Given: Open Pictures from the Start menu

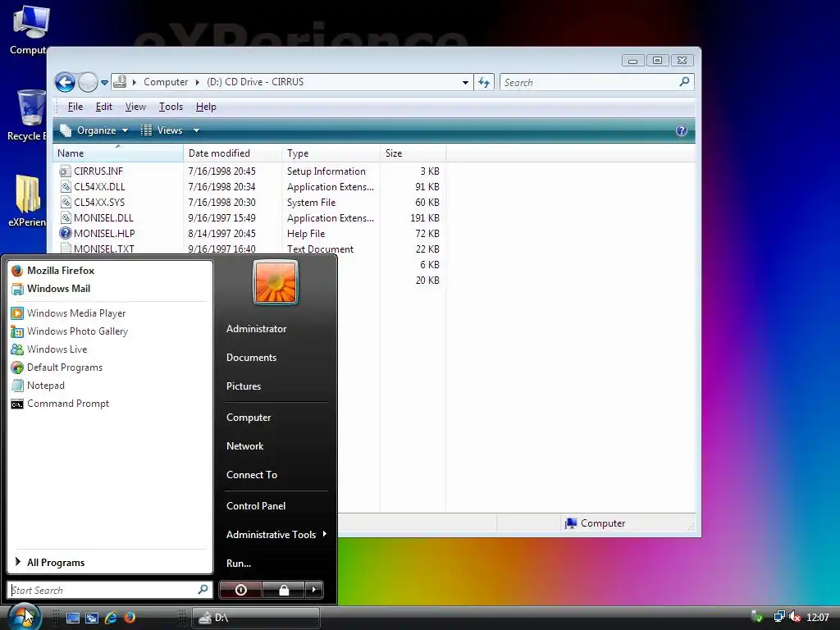Looking at the screenshot, I should tap(243, 386).
